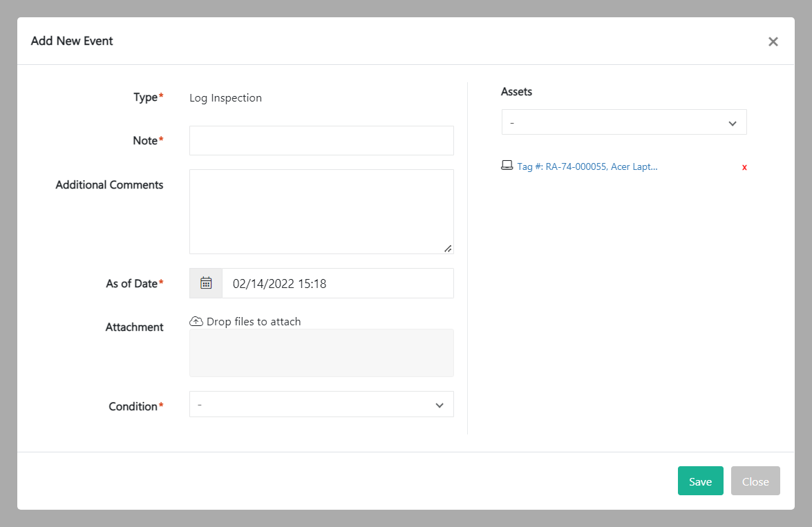The image size is (812, 527).
Task: Select the '-' placeholder in the Condition selector
Action: pyautogui.click(x=276, y=404)
